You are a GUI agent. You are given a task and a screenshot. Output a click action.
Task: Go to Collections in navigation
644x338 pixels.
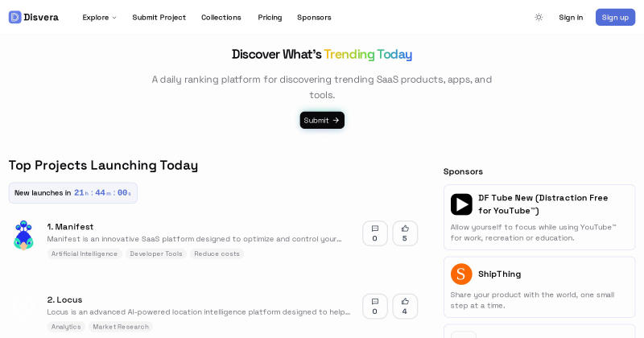coord(221,17)
